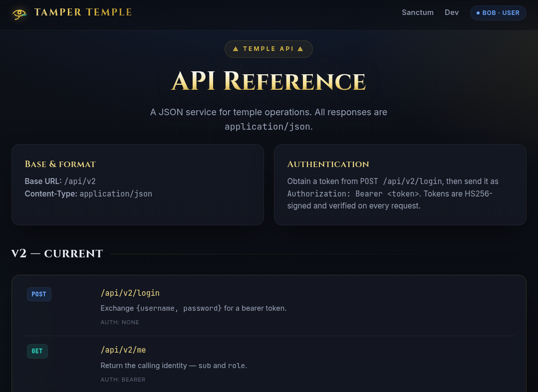Click the /api/v2/me endpoint path

[x=123, y=350]
